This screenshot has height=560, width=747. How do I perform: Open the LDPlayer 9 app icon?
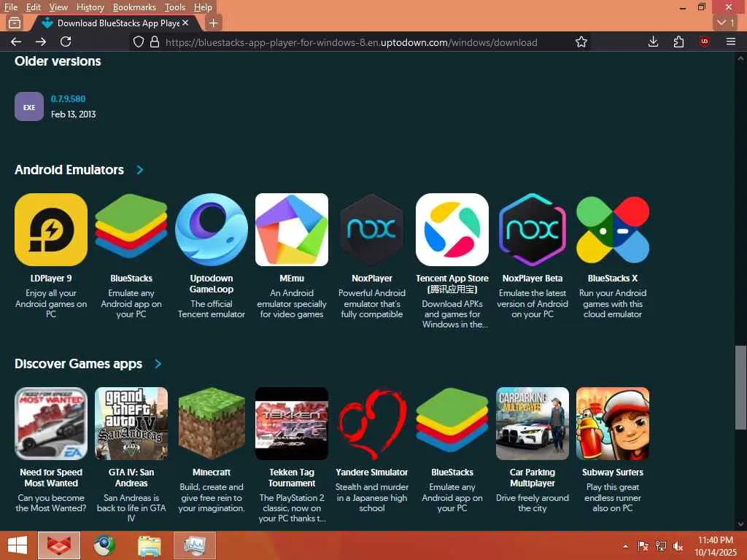pyautogui.click(x=51, y=230)
